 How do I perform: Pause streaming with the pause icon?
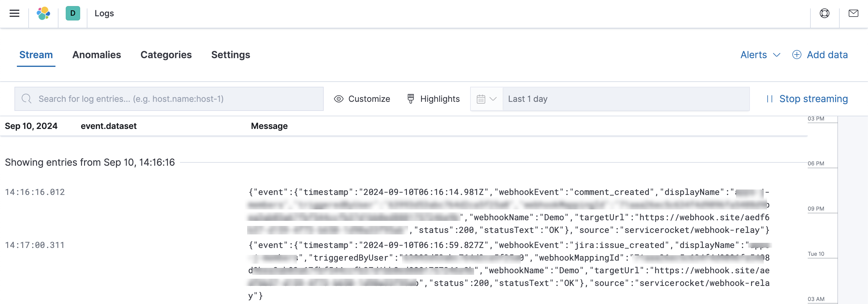tap(770, 99)
